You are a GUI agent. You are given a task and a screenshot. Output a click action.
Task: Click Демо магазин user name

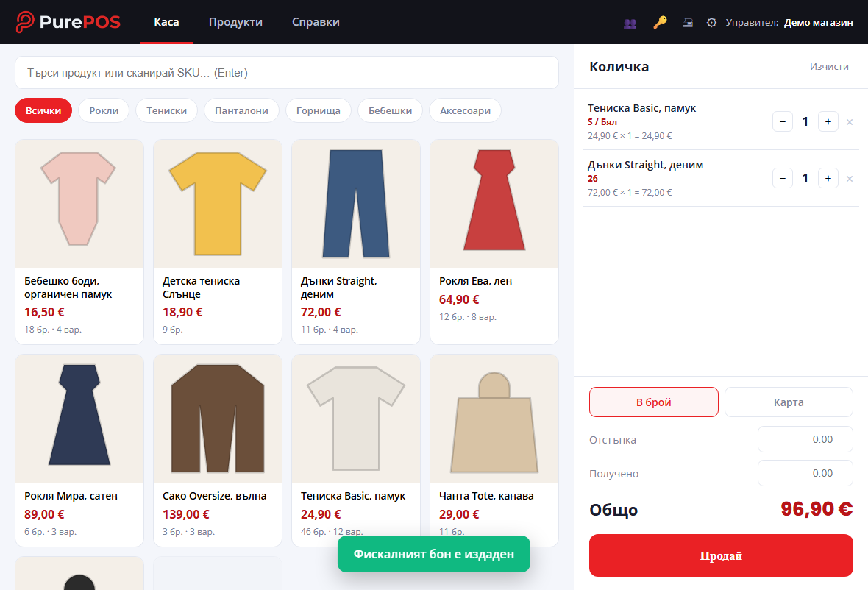[x=818, y=23]
